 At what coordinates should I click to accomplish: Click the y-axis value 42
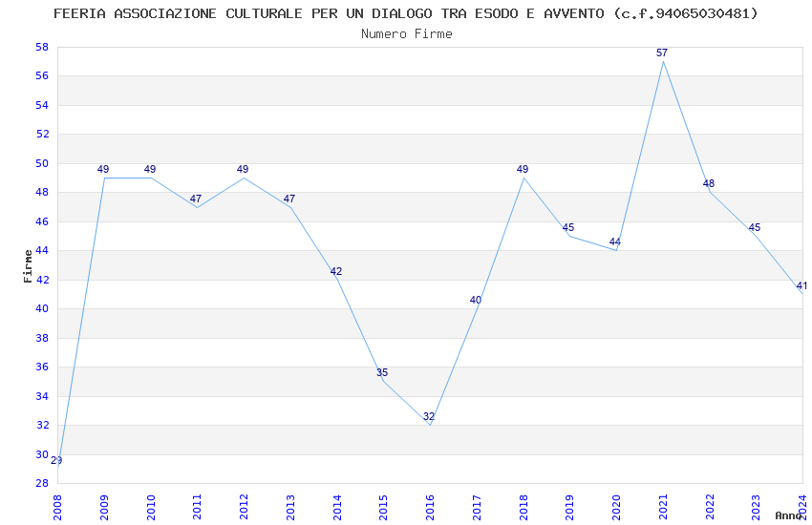pos(42,280)
